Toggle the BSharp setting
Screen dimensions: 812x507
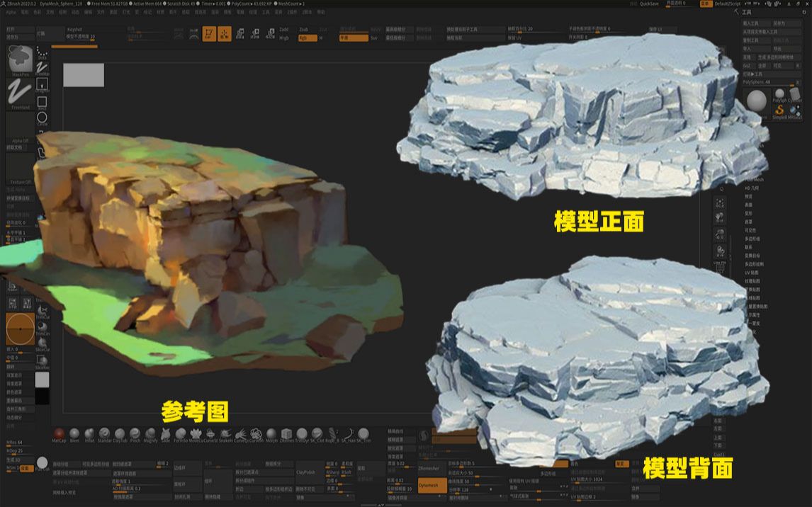[332, 472]
